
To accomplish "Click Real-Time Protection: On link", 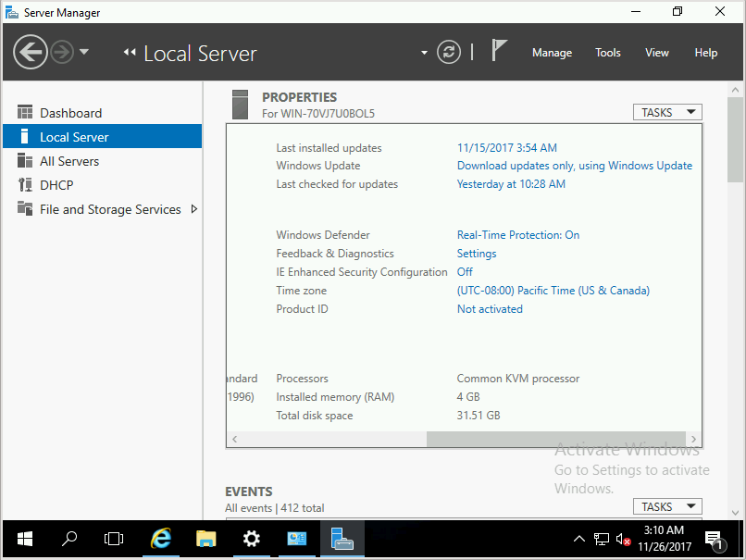I will click(518, 235).
